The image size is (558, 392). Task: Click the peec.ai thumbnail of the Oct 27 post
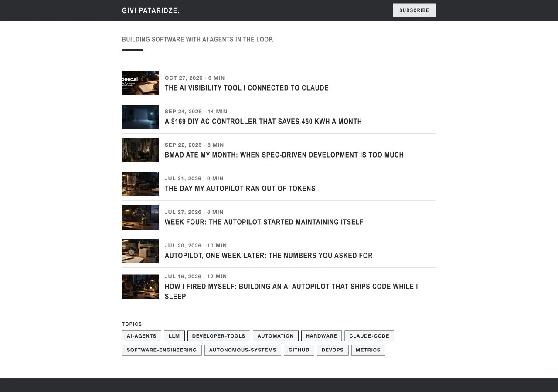pos(140,83)
